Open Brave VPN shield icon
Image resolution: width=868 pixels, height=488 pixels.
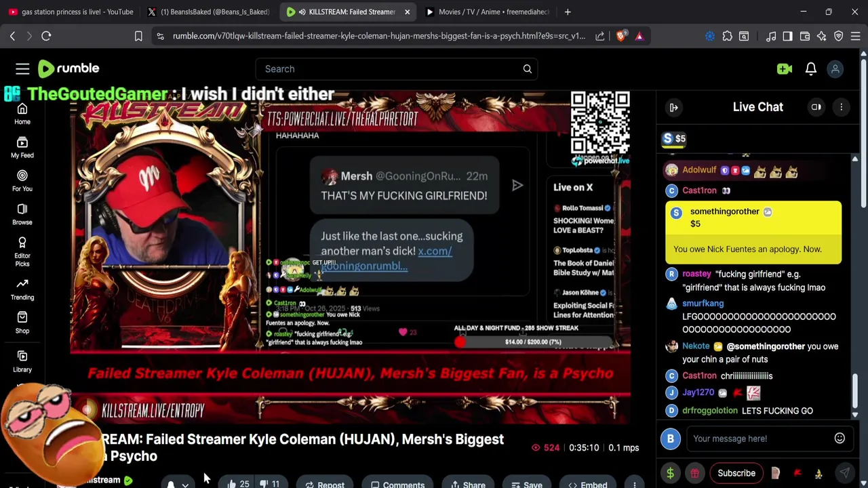click(839, 36)
